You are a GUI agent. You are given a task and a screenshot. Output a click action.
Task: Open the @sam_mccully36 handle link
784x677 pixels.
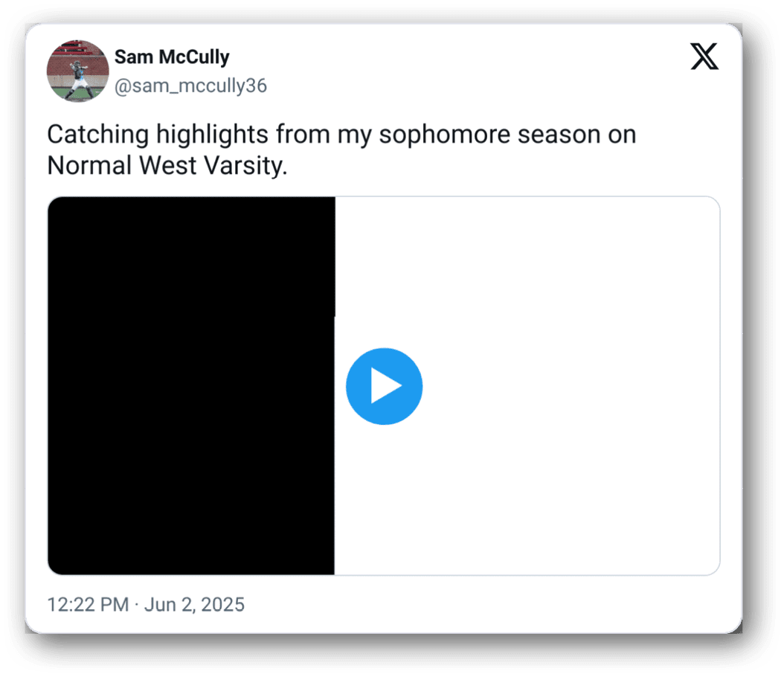(x=190, y=86)
